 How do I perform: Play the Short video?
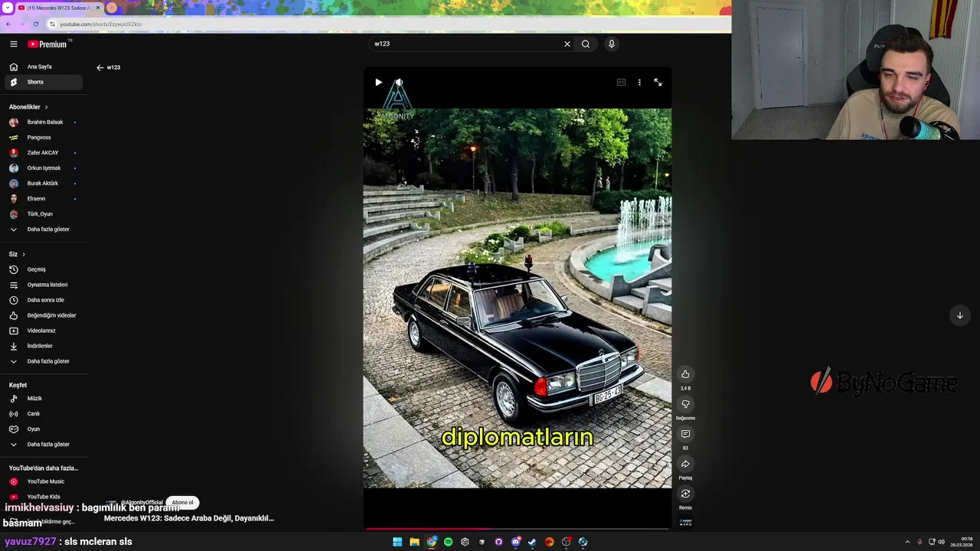(x=378, y=82)
